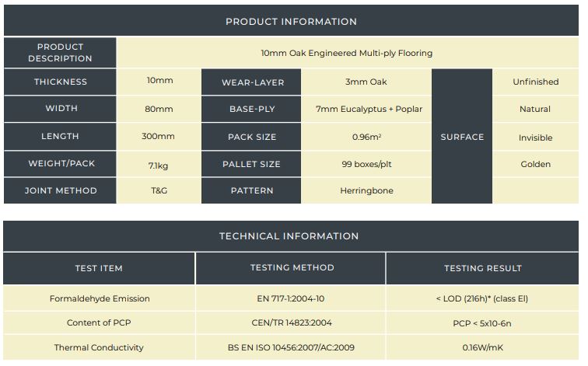Click the 80mm width value
Screen dimensions: 588x366
(159, 109)
